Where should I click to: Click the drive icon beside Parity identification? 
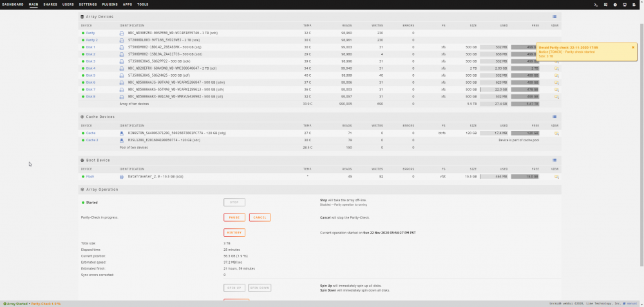coord(122,33)
